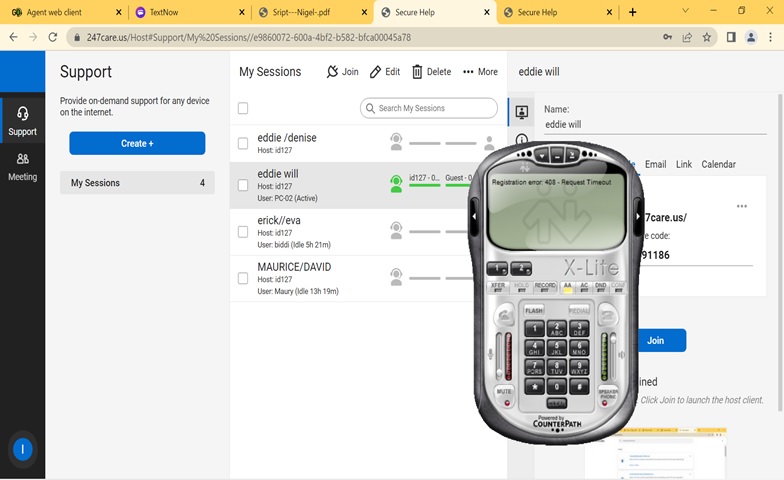Image resolution: width=784 pixels, height=480 pixels.
Task: Open the browser tab search chevron
Action: coord(686,11)
